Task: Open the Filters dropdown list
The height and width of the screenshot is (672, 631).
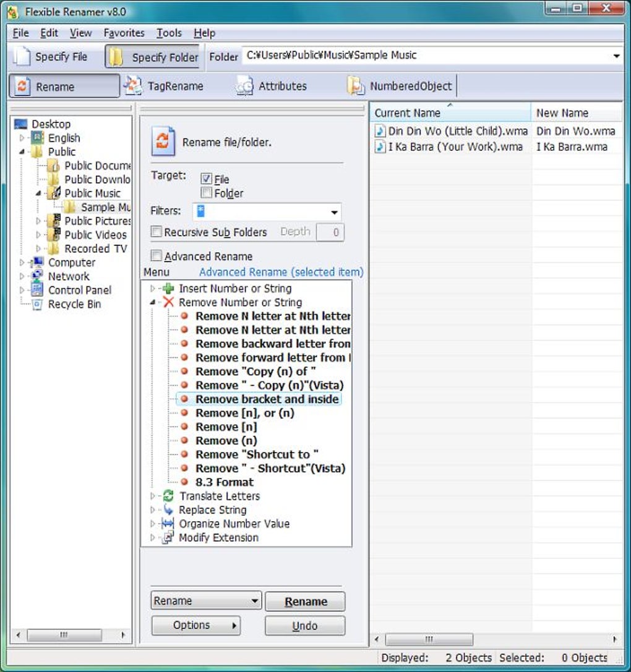Action: pos(334,212)
